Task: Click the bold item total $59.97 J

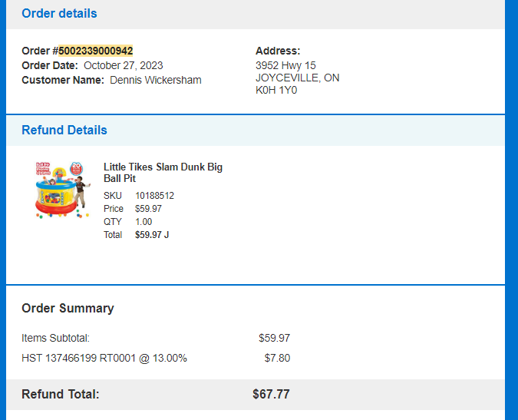Action: point(152,235)
